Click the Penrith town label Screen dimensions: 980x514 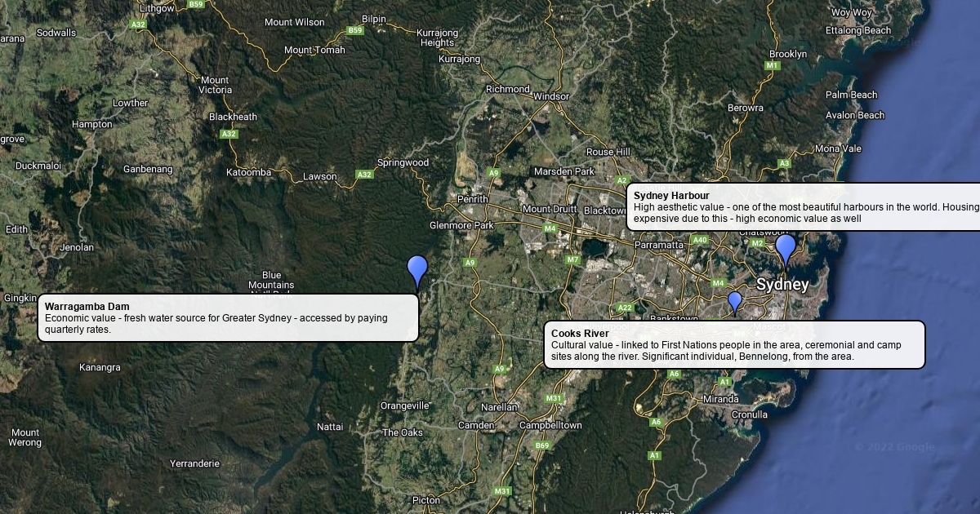[x=472, y=199]
